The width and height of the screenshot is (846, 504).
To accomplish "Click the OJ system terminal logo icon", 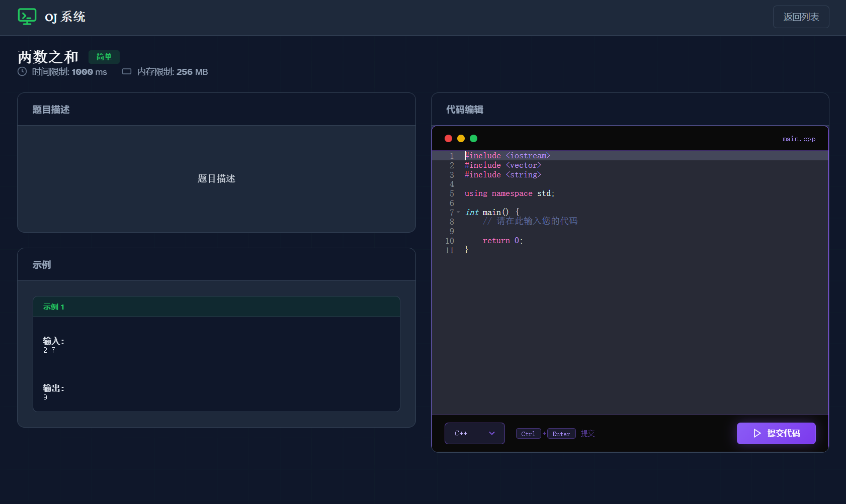I will click(x=27, y=17).
